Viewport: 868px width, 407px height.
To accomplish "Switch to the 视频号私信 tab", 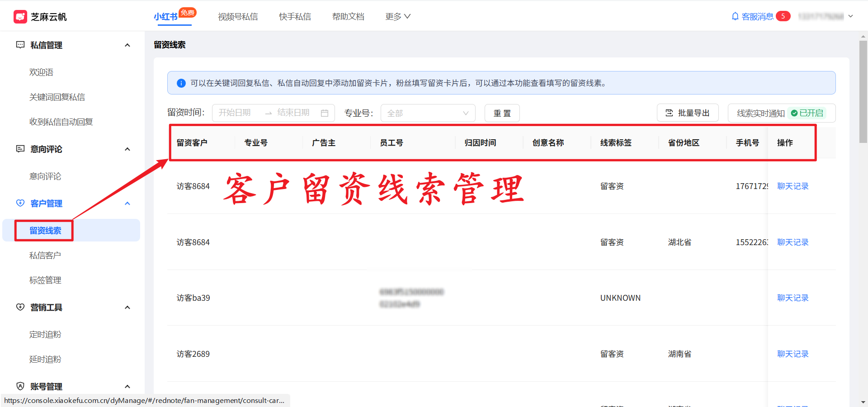I will click(x=238, y=16).
